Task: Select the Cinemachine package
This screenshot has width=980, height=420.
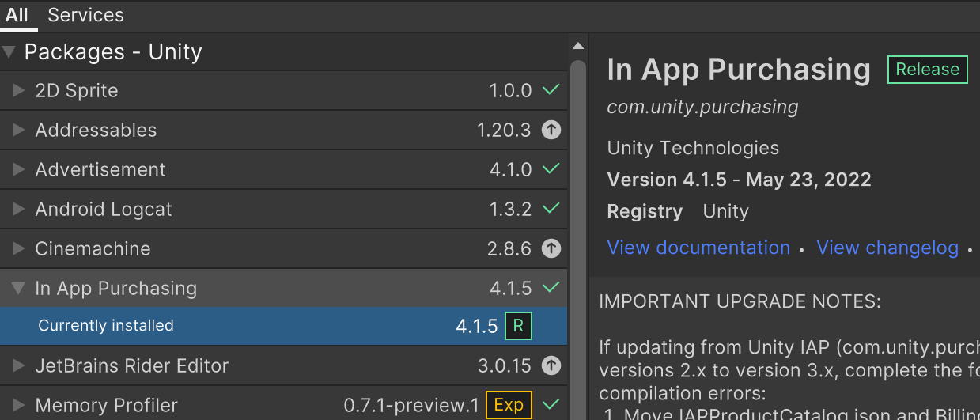Action: [x=283, y=248]
